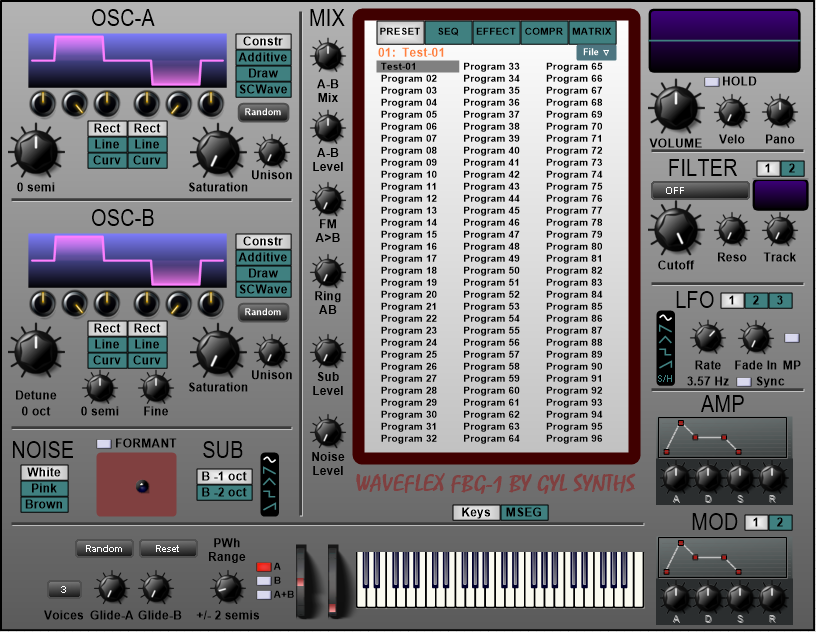Viewport: 816px width, 632px height.
Task: Select the sine wave in LFO shape list
Action: point(665,320)
